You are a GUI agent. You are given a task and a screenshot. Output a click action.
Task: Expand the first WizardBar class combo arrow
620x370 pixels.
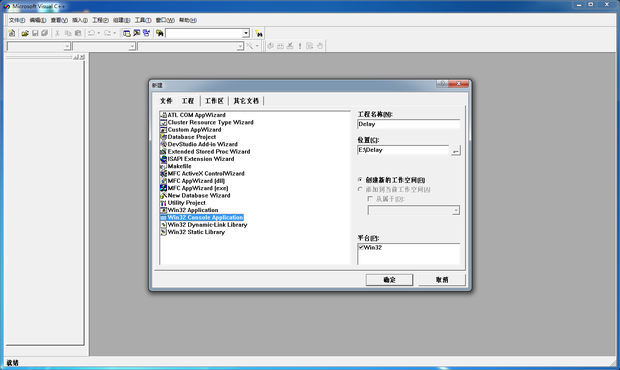67,47
